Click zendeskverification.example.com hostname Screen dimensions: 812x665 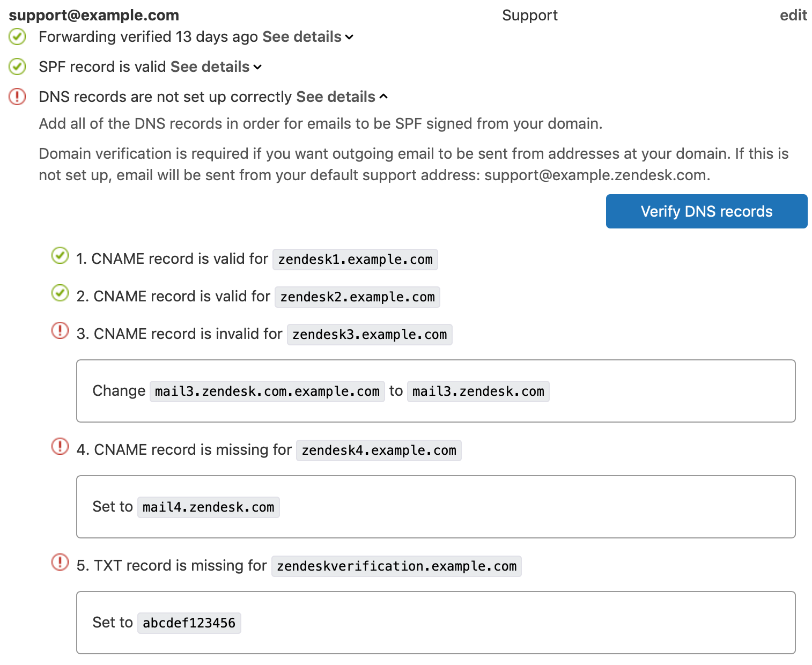396,566
